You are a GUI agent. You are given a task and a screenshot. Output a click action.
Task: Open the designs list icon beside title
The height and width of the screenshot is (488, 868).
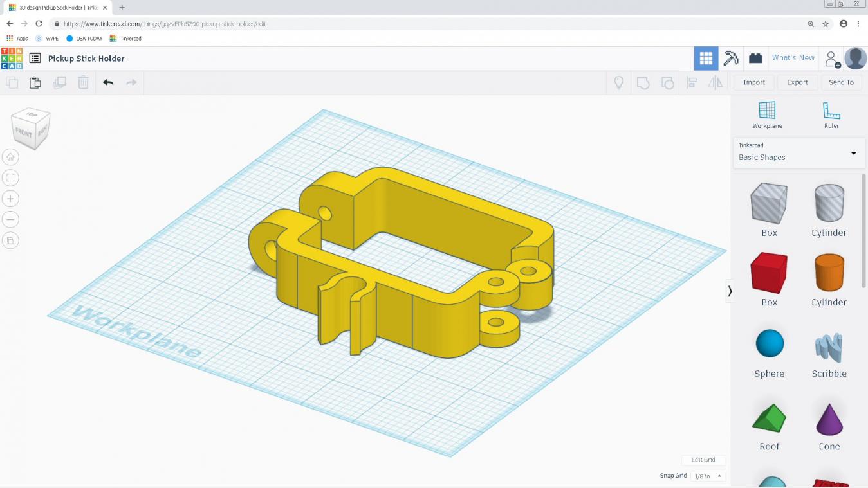(35, 59)
